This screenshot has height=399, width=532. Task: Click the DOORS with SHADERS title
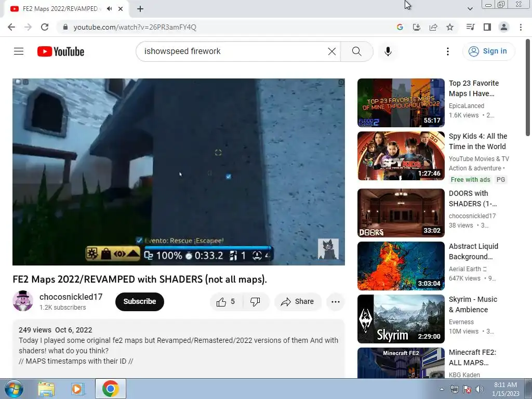473,198
